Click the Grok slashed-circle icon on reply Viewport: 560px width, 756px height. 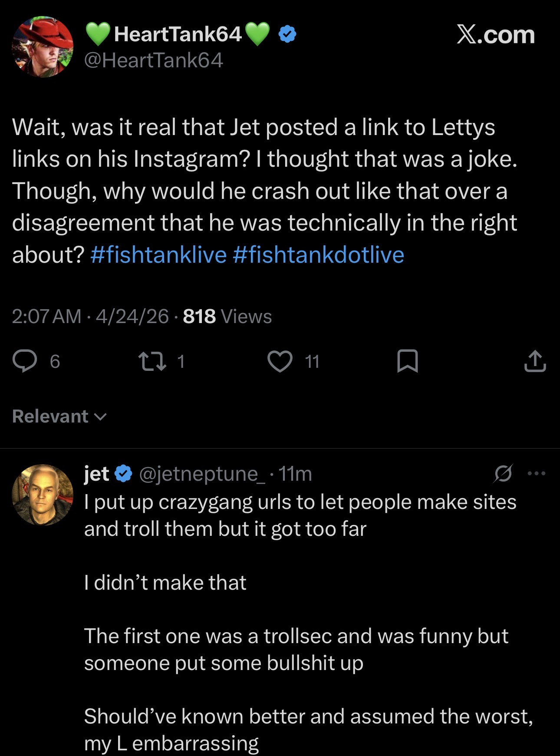[x=503, y=473]
